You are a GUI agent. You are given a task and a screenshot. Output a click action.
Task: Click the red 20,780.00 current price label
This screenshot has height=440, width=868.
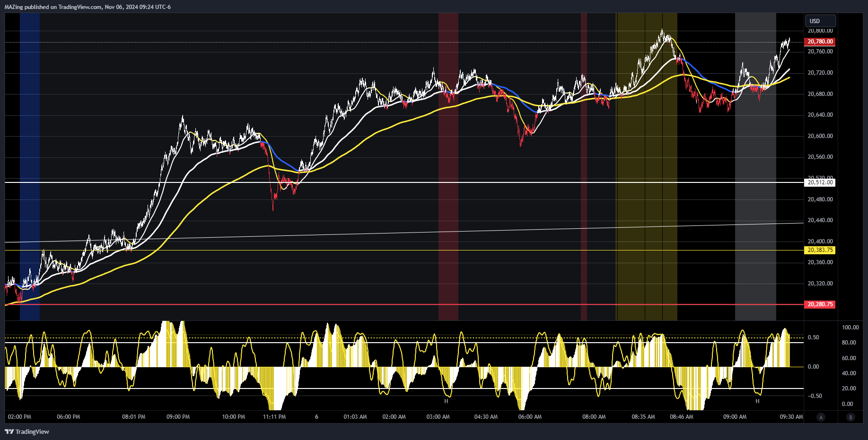(x=820, y=42)
